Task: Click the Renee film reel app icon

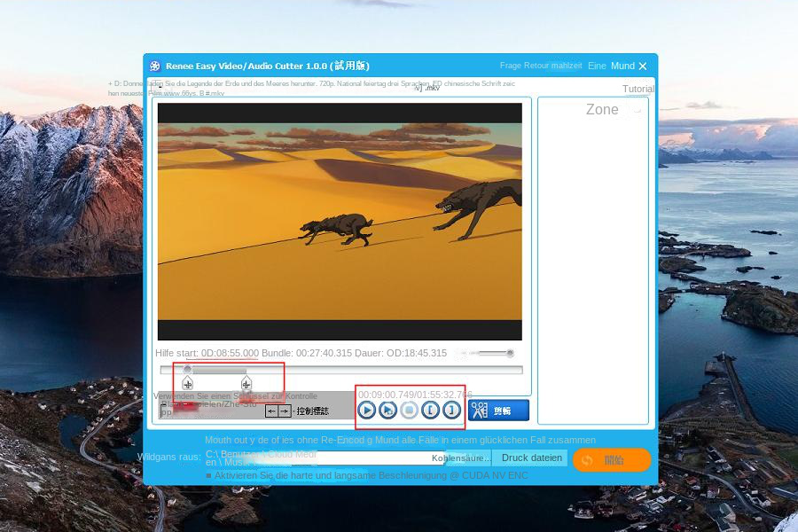Action: 154,66
